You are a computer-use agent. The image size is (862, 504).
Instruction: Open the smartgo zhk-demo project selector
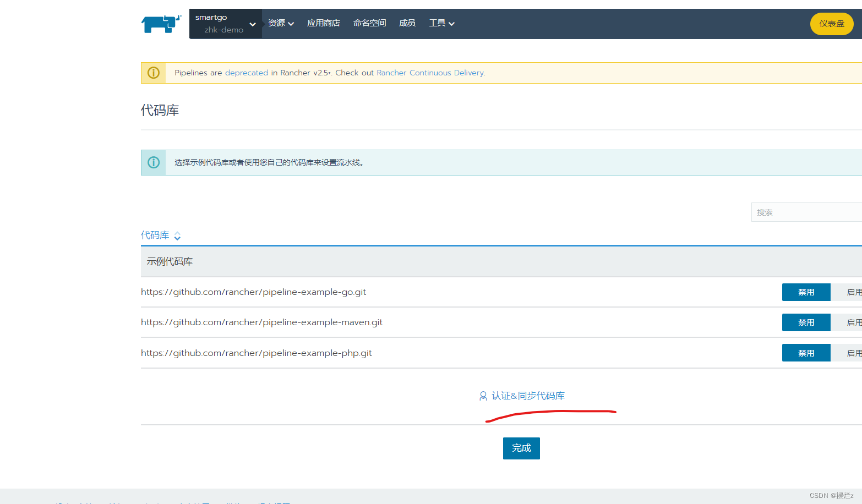(x=226, y=24)
